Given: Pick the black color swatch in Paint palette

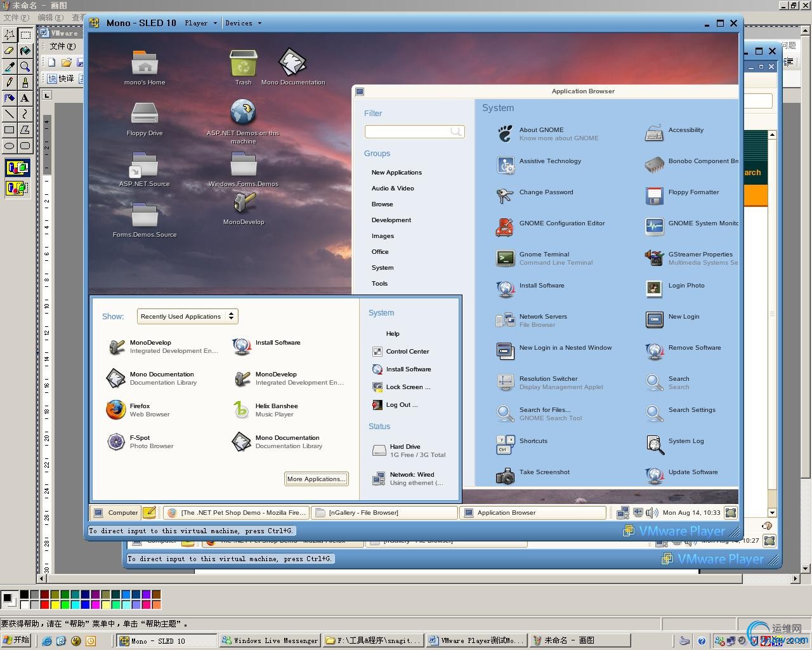Looking at the screenshot, I should pos(24,595).
